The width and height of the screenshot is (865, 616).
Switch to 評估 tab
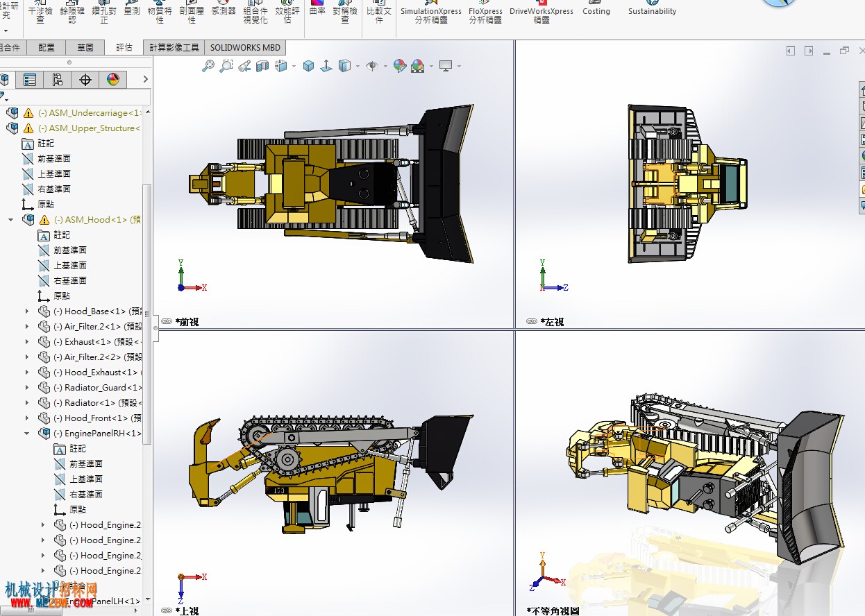[124, 47]
